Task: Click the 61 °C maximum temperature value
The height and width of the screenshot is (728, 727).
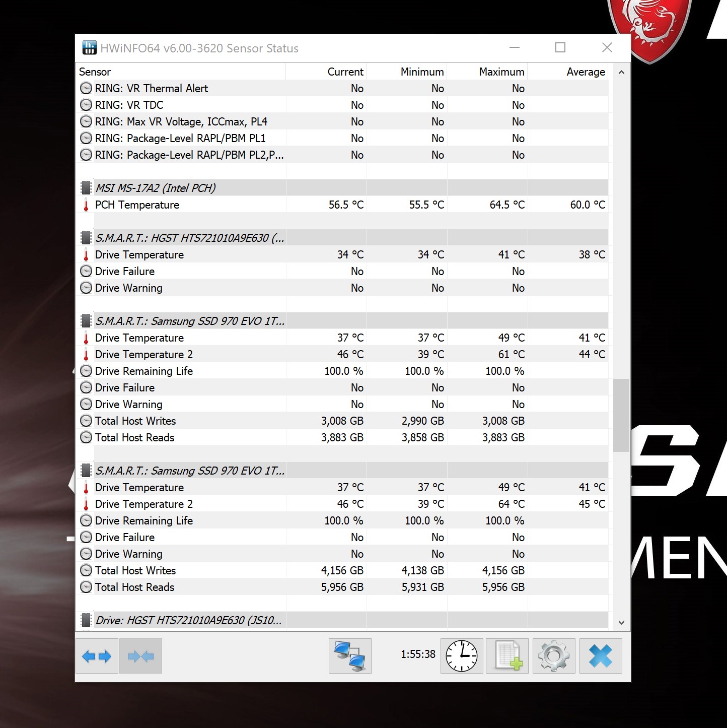Action: 512,354
